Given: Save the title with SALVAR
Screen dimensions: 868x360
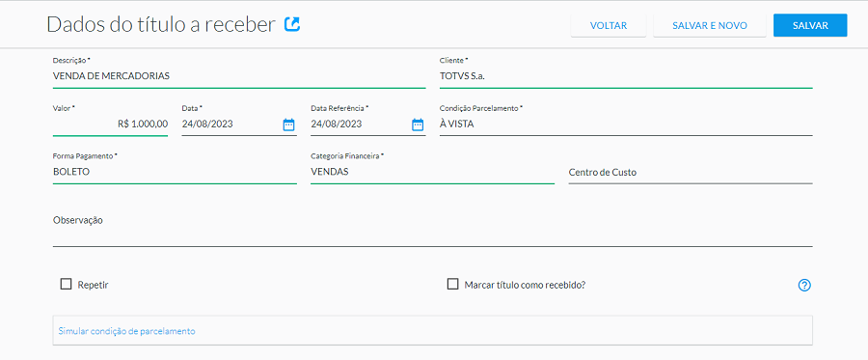Looking at the screenshot, I should pyautogui.click(x=810, y=25).
